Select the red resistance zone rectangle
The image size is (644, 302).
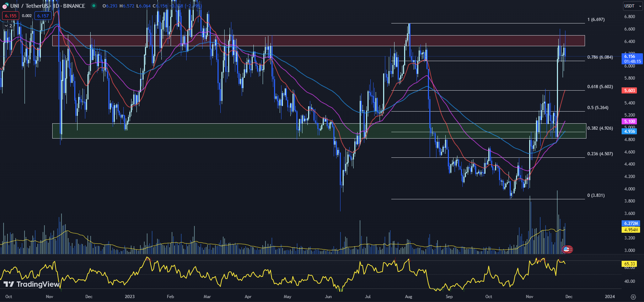(318, 41)
